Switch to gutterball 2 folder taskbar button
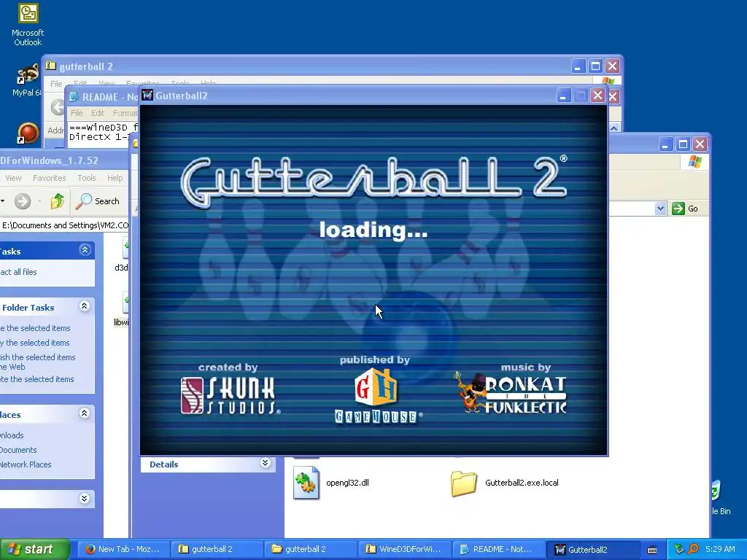The height and width of the screenshot is (560, 747). (x=310, y=549)
